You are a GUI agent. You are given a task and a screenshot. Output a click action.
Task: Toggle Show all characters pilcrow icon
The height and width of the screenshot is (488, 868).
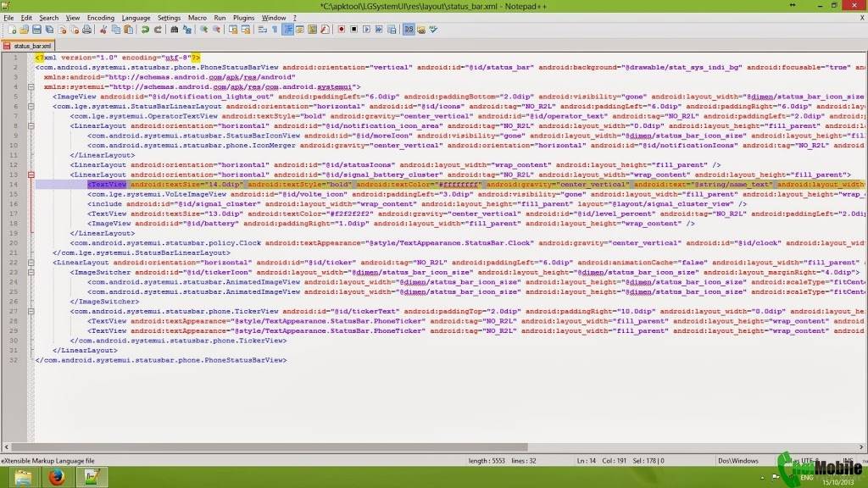click(275, 30)
